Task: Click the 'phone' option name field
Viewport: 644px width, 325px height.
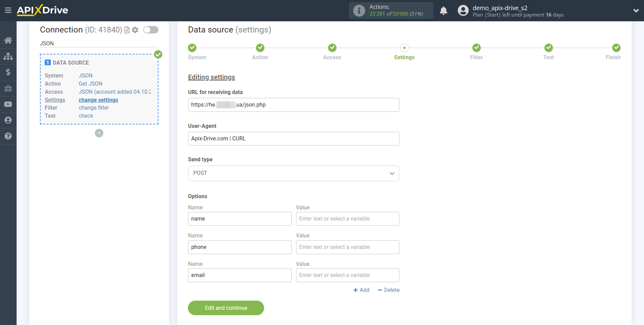Action: pyautogui.click(x=240, y=247)
